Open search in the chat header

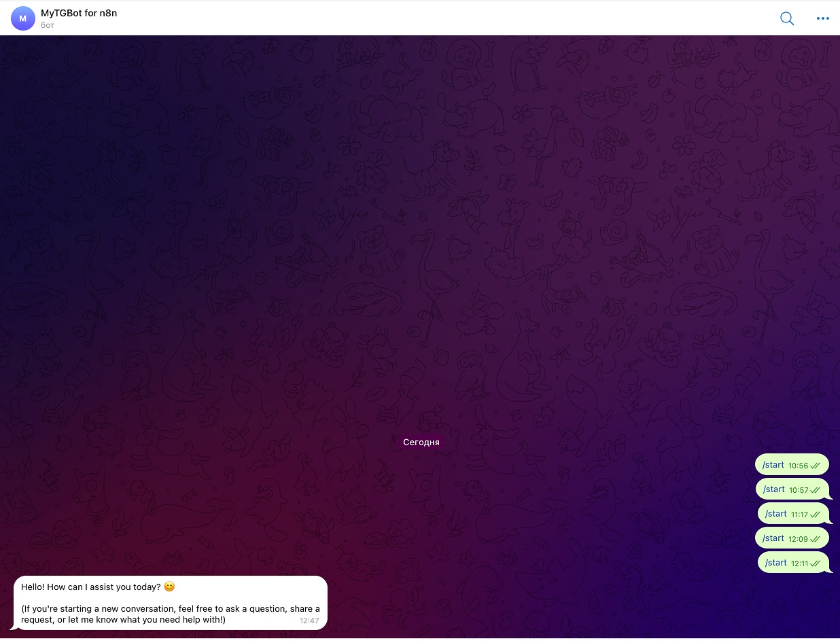point(786,18)
